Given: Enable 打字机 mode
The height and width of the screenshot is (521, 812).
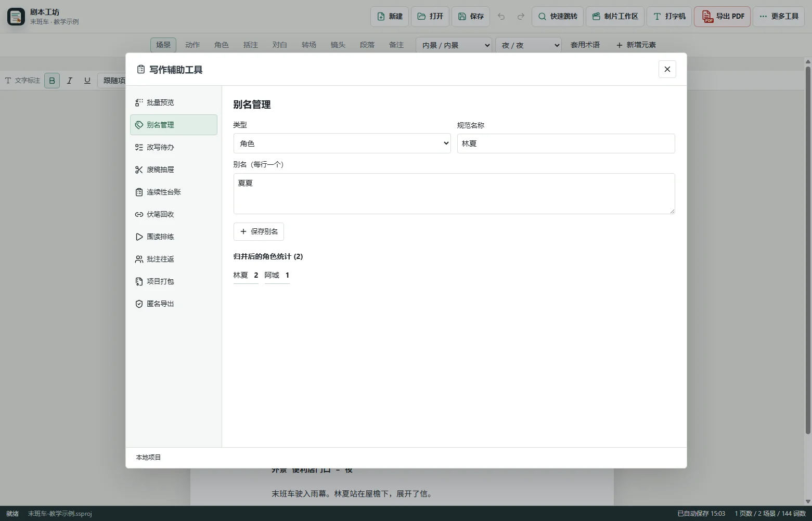Looking at the screenshot, I should 669,16.
